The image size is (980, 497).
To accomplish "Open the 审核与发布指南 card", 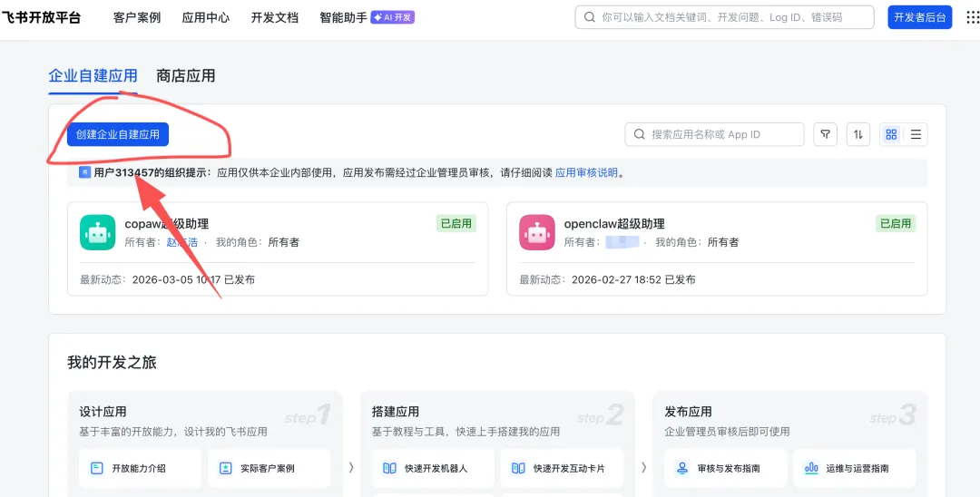I will click(726, 468).
